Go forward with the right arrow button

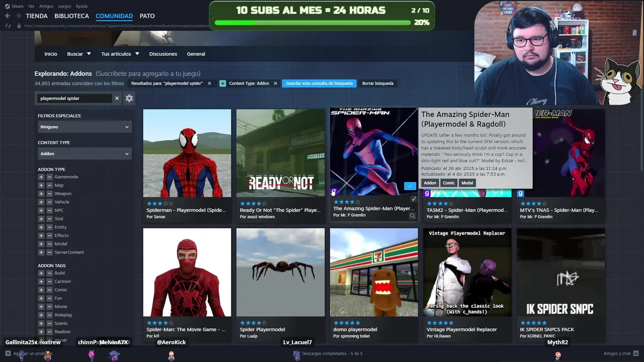pyautogui.click(x=19, y=16)
